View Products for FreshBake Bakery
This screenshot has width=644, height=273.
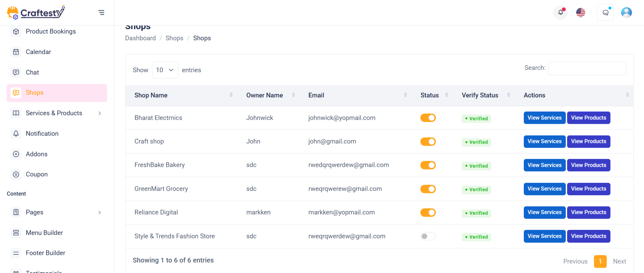[589, 165]
